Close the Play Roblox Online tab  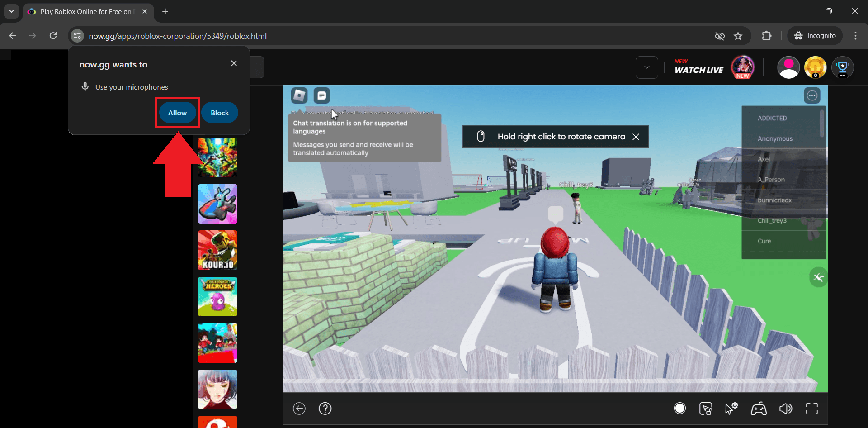coord(145,11)
